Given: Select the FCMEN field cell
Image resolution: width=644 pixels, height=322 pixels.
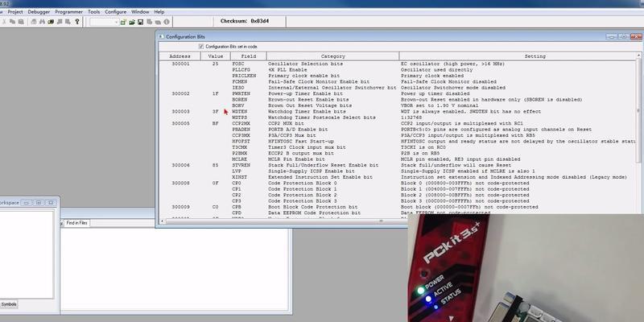Looking at the screenshot, I should click(239, 82).
